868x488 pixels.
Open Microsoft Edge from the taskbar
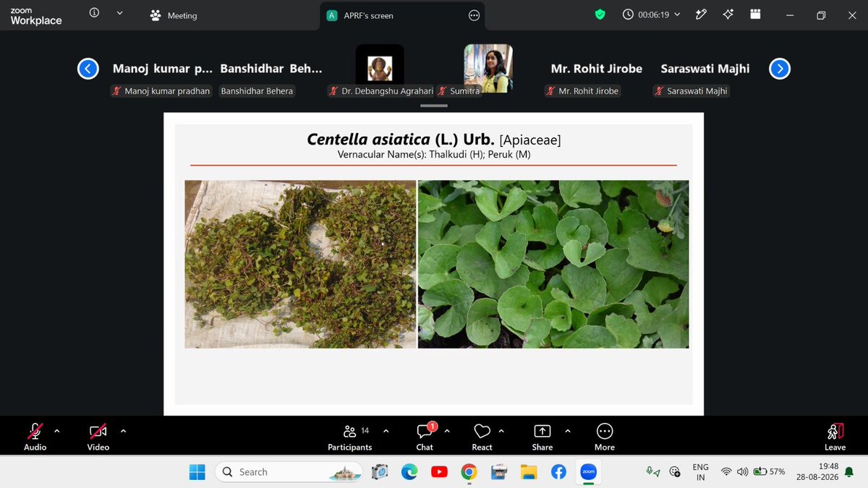click(x=409, y=472)
